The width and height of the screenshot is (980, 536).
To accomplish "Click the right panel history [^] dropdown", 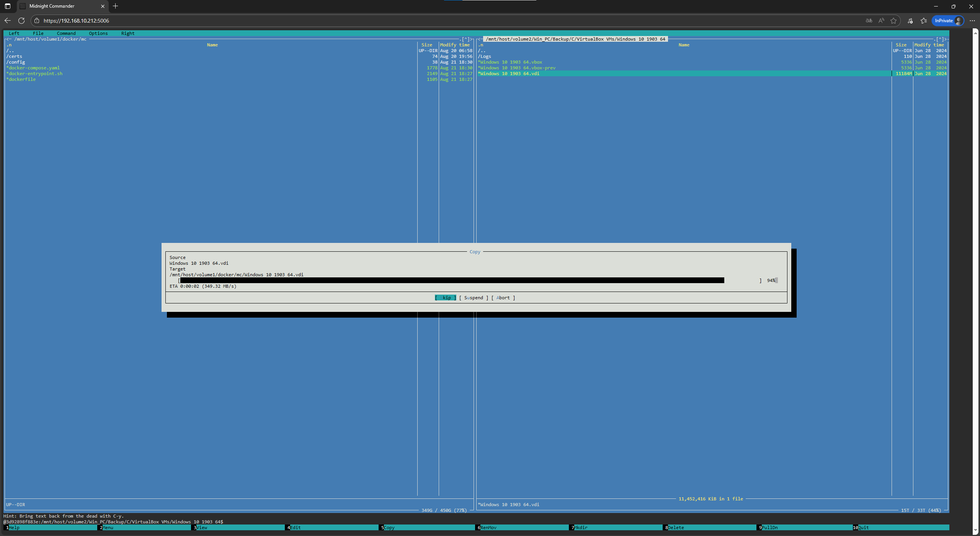I will (x=940, y=39).
